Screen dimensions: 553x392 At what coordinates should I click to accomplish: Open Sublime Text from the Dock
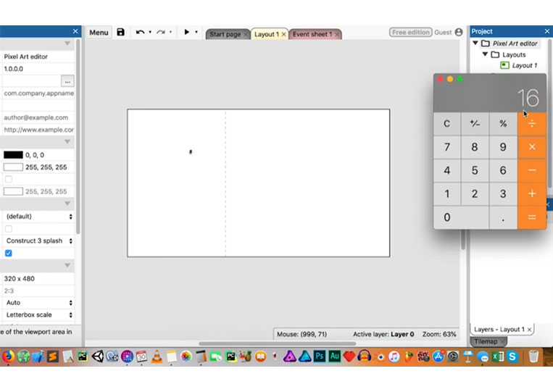click(53, 356)
